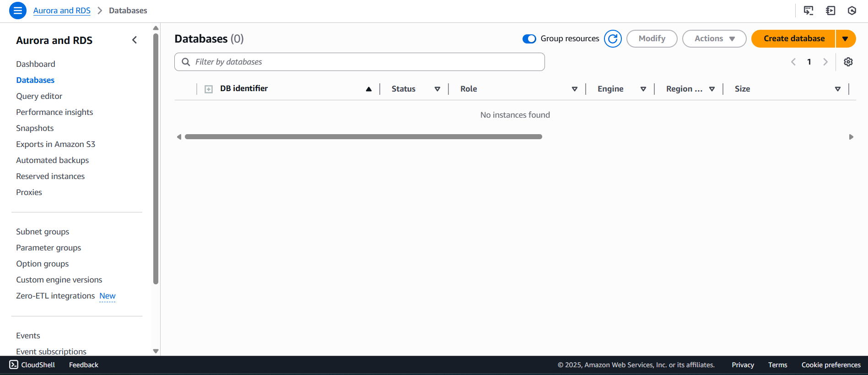The image size is (868, 375).
Task: Open Zero-ETL integrations
Action: (x=55, y=296)
